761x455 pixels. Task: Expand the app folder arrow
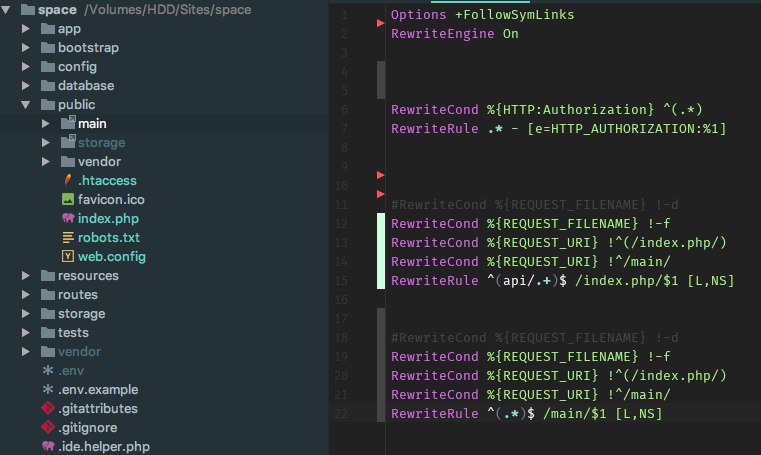(26, 29)
